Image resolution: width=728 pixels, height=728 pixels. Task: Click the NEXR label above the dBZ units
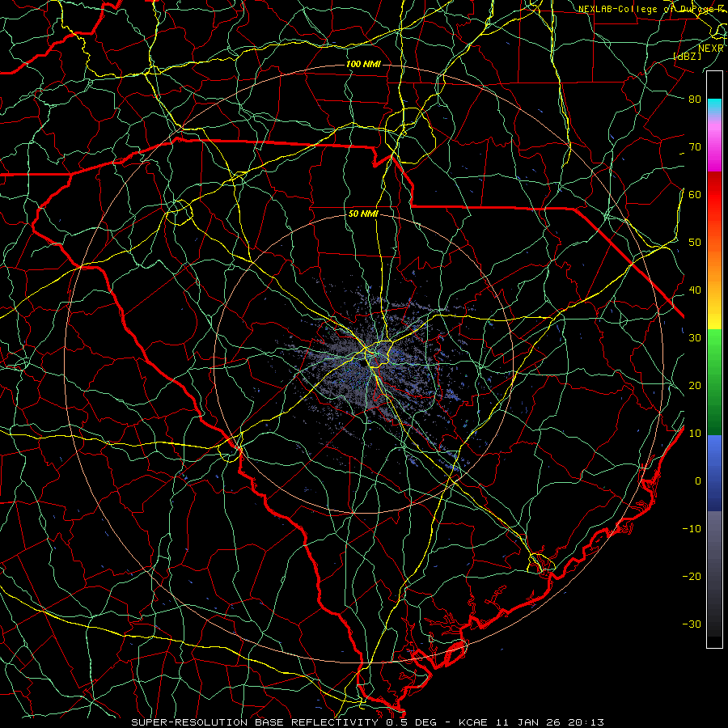pos(710,48)
